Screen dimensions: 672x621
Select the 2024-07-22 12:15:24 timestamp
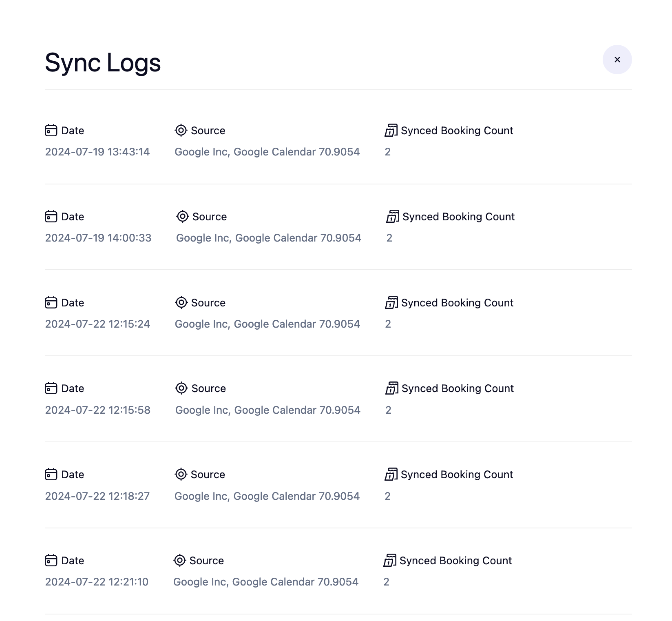[x=97, y=324]
